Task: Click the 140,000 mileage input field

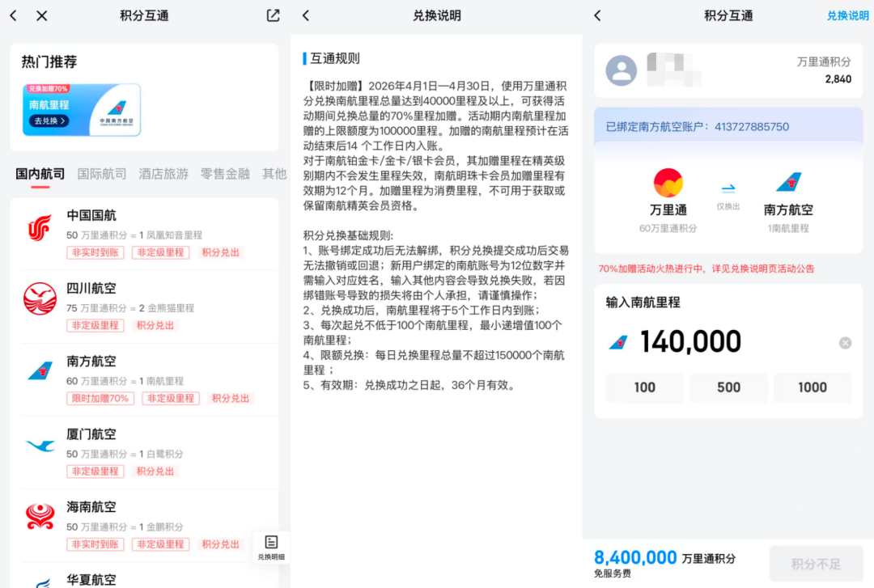Action: [x=692, y=341]
